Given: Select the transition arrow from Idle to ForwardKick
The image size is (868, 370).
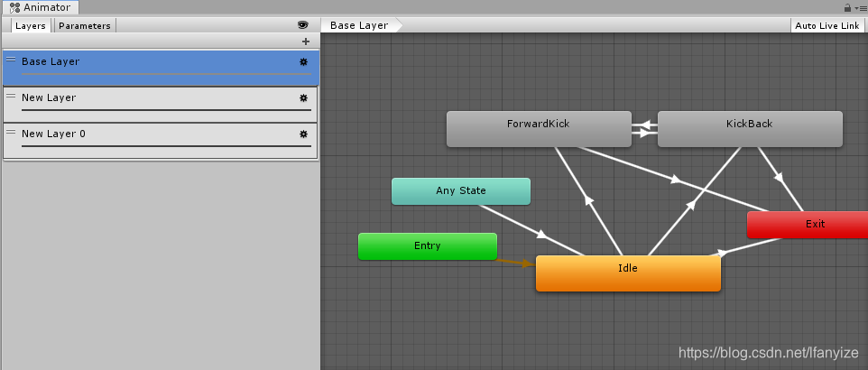Looking at the screenshot, I should pyautogui.click(x=590, y=201).
